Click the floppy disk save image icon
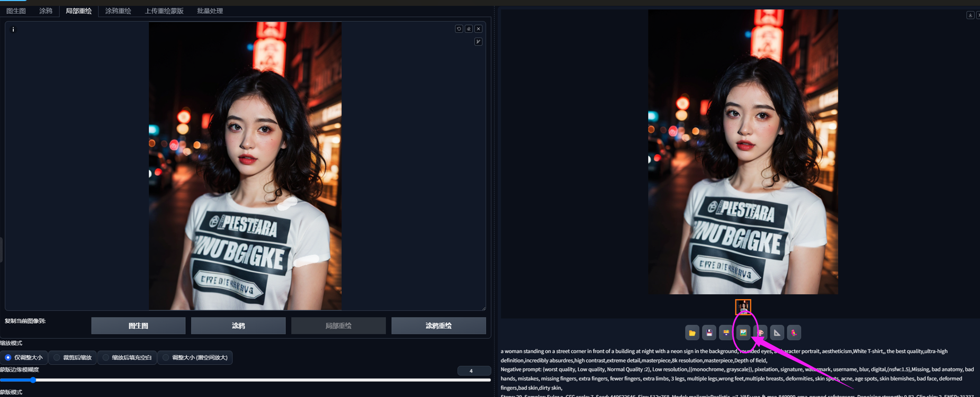This screenshot has width=980, height=397. (x=709, y=332)
